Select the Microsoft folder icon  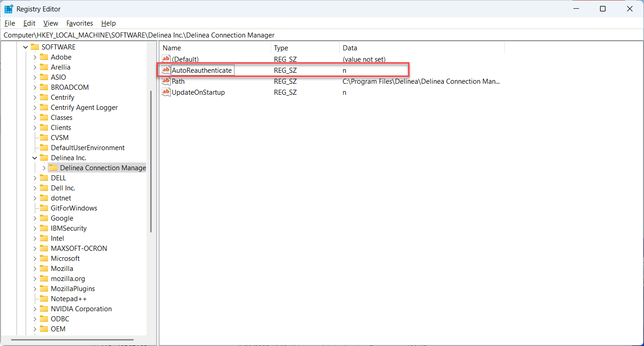point(44,259)
